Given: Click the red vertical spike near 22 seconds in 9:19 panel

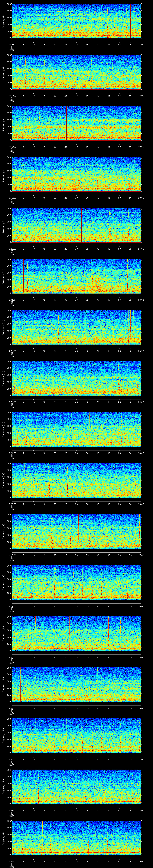Looking at the screenshot, I should click(x=60, y=174).
